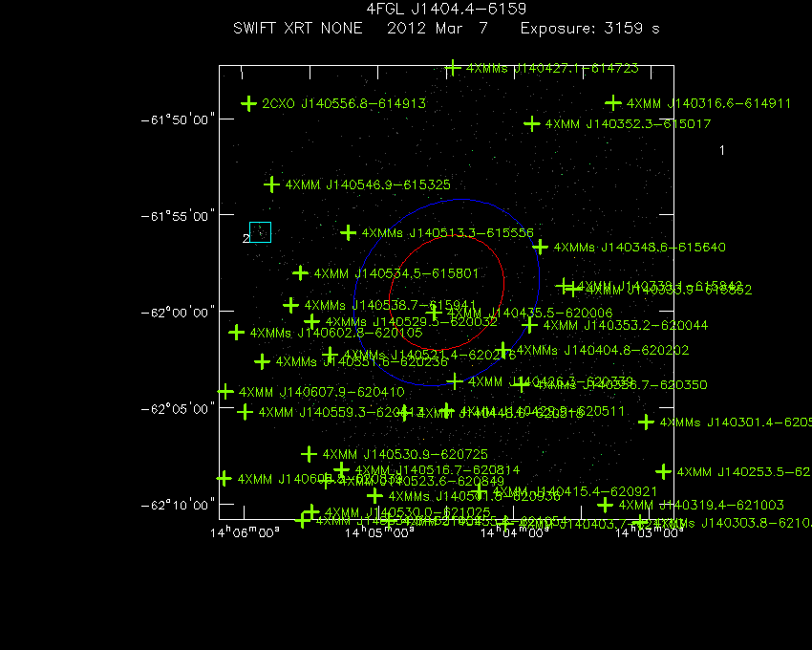Click the declination tick label -62°10'00"
This screenshot has height=650, width=812.
pyautogui.click(x=178, y=506)
